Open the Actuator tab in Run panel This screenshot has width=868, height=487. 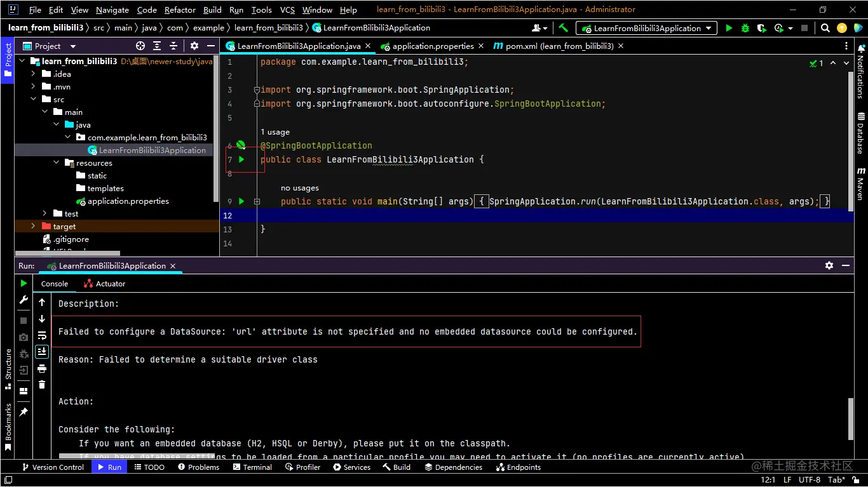click(x=104, y=284)
